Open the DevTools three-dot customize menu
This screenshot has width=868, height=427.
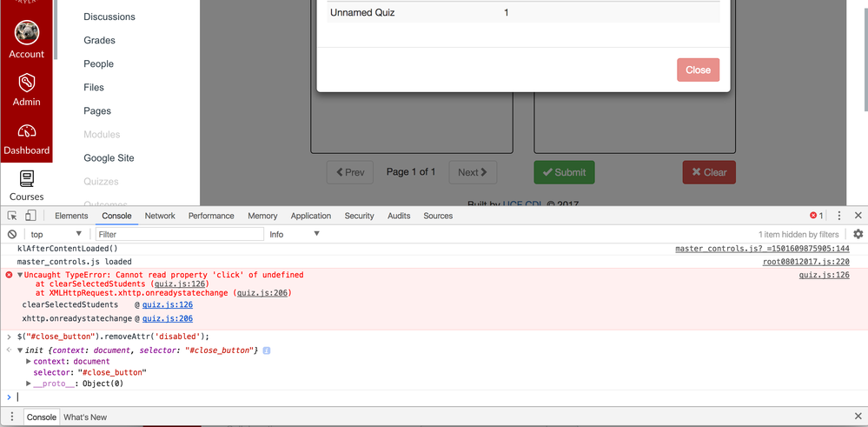click(x=838, y=216)
